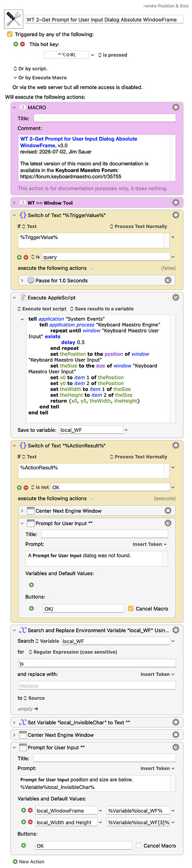Open gear menu of Search and Replace action
This screenshot has width=192, height=868.
(x=176, y=630)
